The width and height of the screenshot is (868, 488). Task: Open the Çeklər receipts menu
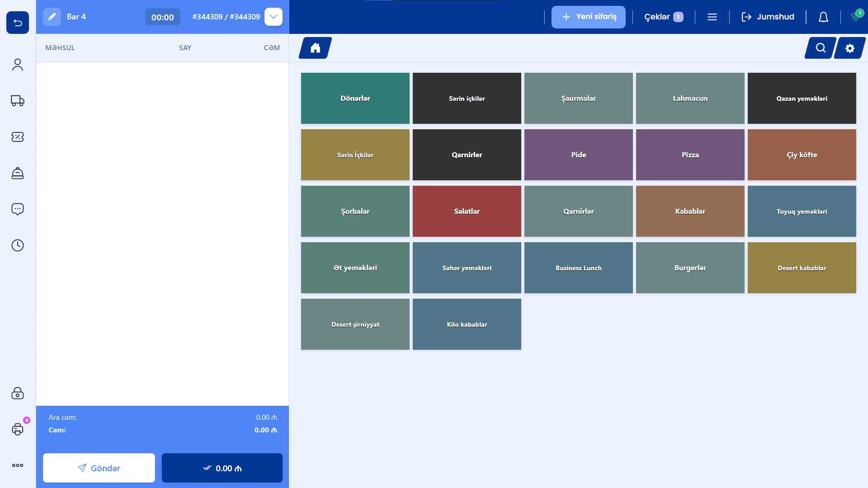[x=664, y=17]
